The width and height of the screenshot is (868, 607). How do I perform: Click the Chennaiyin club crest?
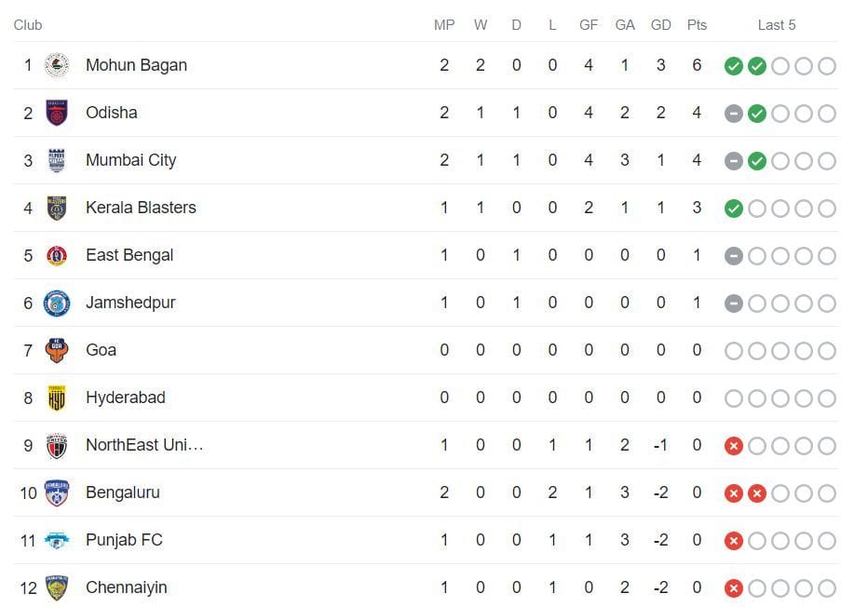tap(58, 587)
